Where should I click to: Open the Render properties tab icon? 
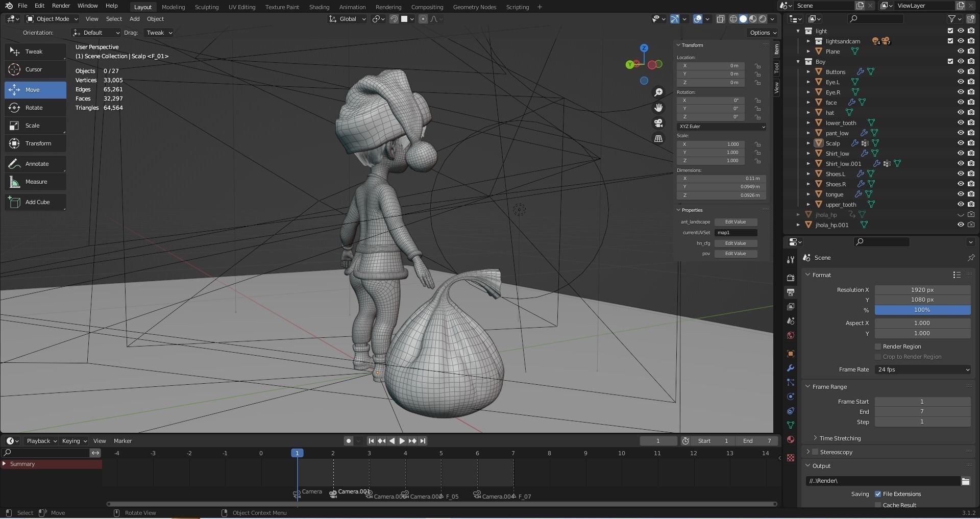(791, 278)
